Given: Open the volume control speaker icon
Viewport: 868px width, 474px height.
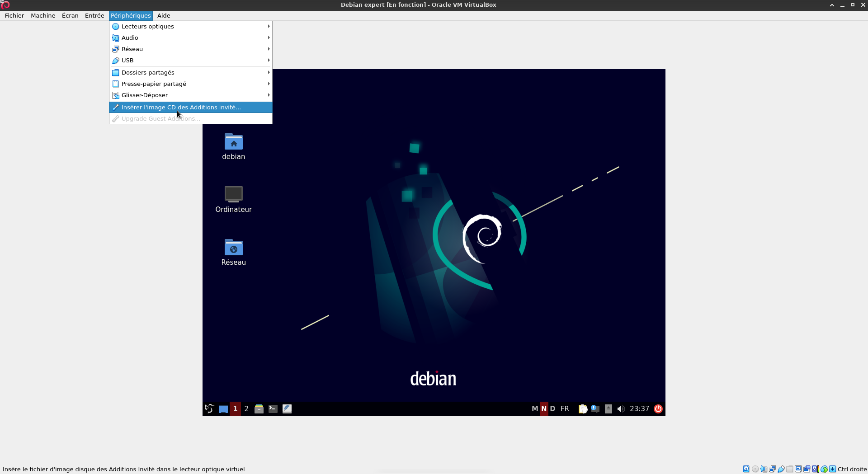Looking at the screenshot, I should click(621, 409).
